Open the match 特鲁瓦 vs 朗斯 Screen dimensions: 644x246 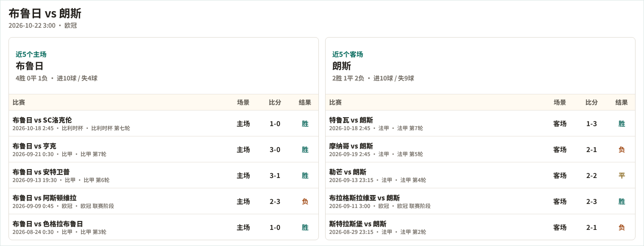(351, 120)
